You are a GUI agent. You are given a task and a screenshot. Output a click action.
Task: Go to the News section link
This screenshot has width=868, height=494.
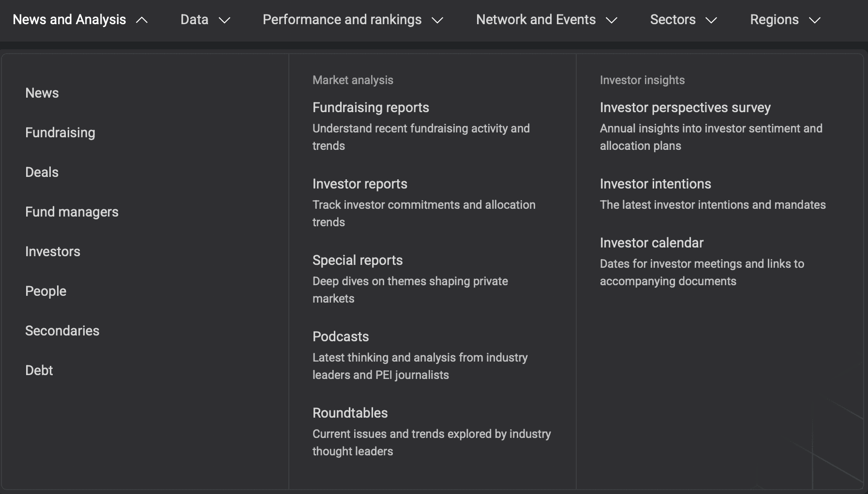(x=42, y=93)
